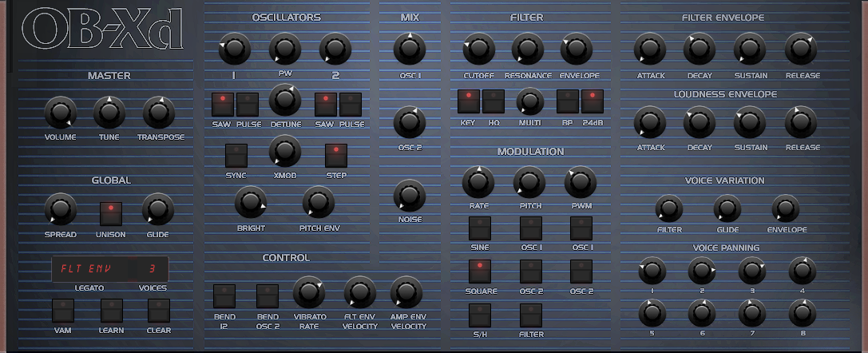Click the FLT ENV VELOCITY knob

click(x=360, y=292)
